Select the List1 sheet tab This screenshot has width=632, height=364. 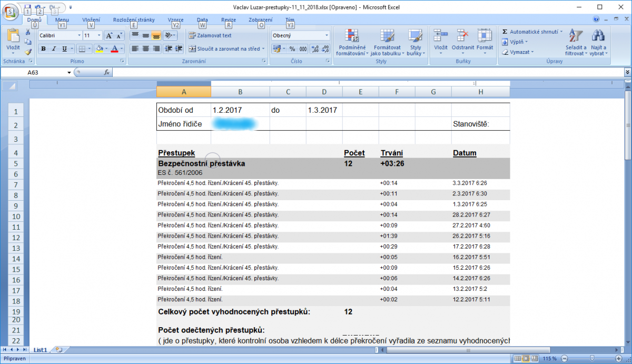coord(41,350)
